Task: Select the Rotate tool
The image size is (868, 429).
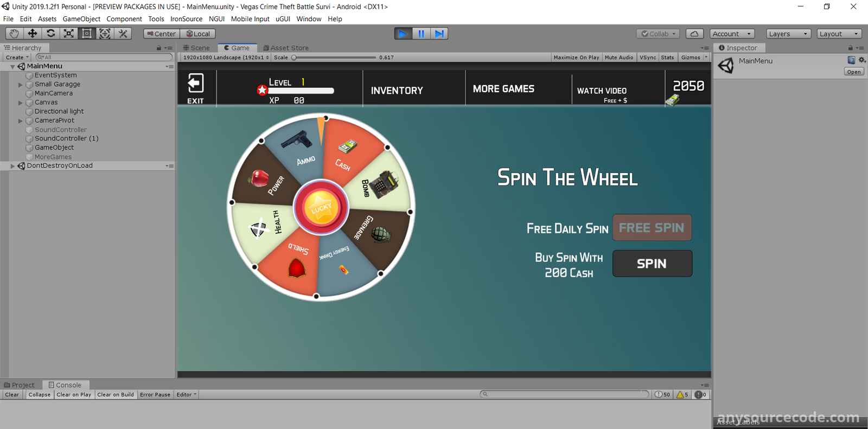Action: (x=50, y=34)
